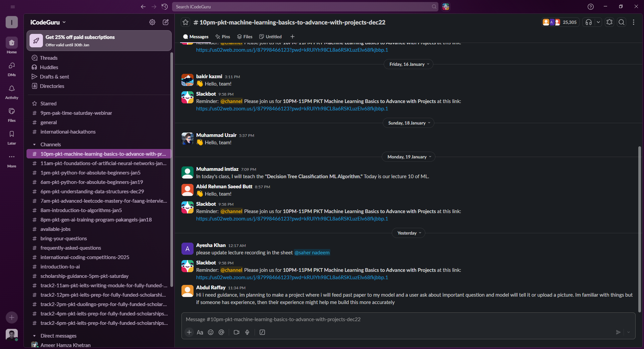
Task: Open the iCodeGuru workspace menu
Action: tap(48, 22)
